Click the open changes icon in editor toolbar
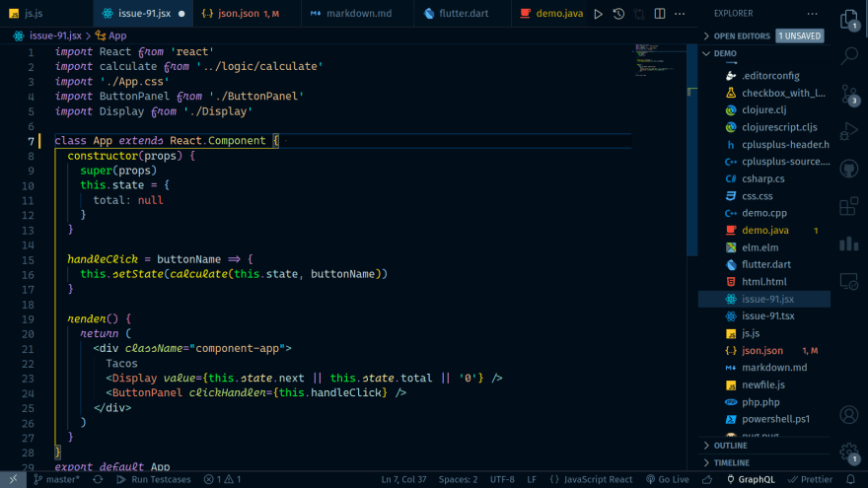Image resolution: width=868 pixels, height=488 pixels. [639, 14]
